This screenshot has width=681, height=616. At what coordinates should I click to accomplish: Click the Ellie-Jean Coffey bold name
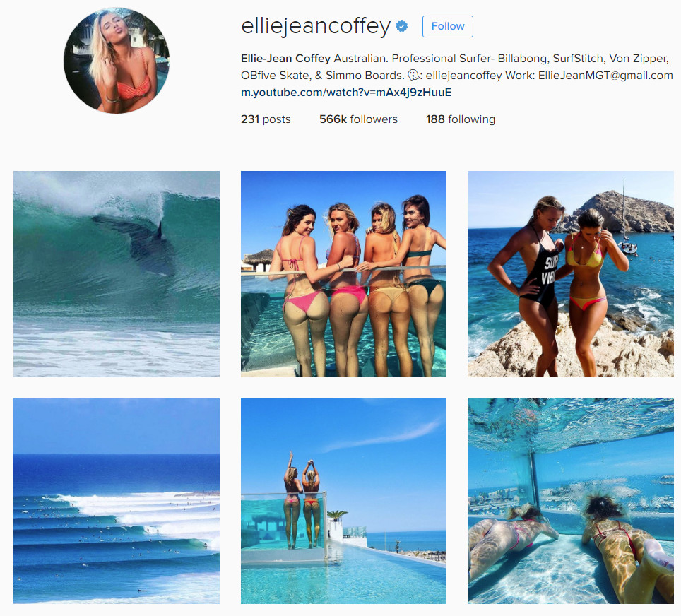286,59
